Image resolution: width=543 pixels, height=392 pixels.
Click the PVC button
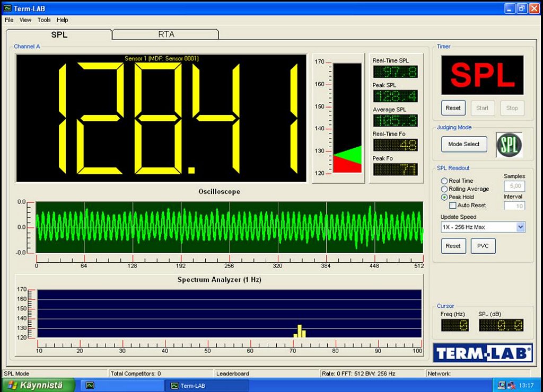[x=483, y=246]
